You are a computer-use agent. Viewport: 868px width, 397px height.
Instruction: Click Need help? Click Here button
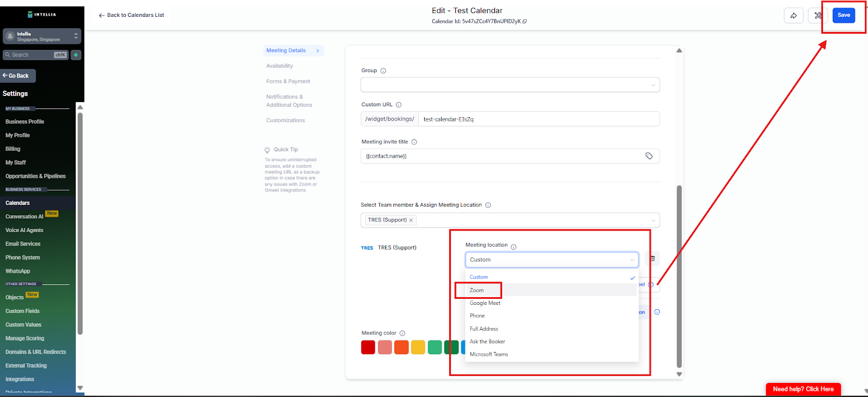coord(803,389)
